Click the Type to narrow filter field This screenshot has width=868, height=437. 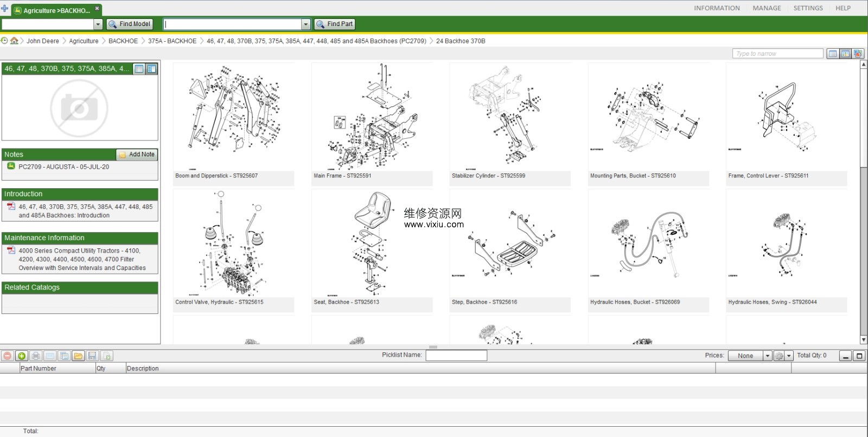coord(777,53)
